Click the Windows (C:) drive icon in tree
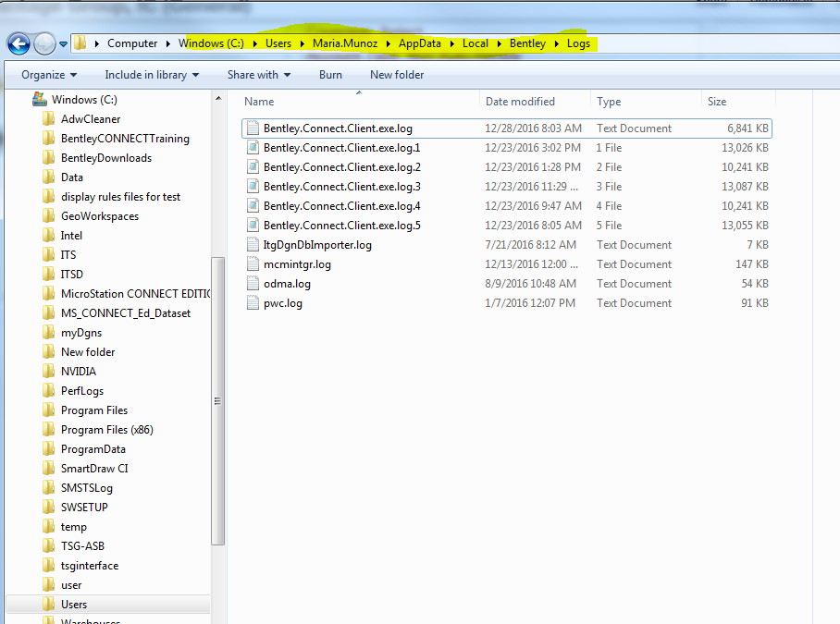840x624 pixels. 39,99
